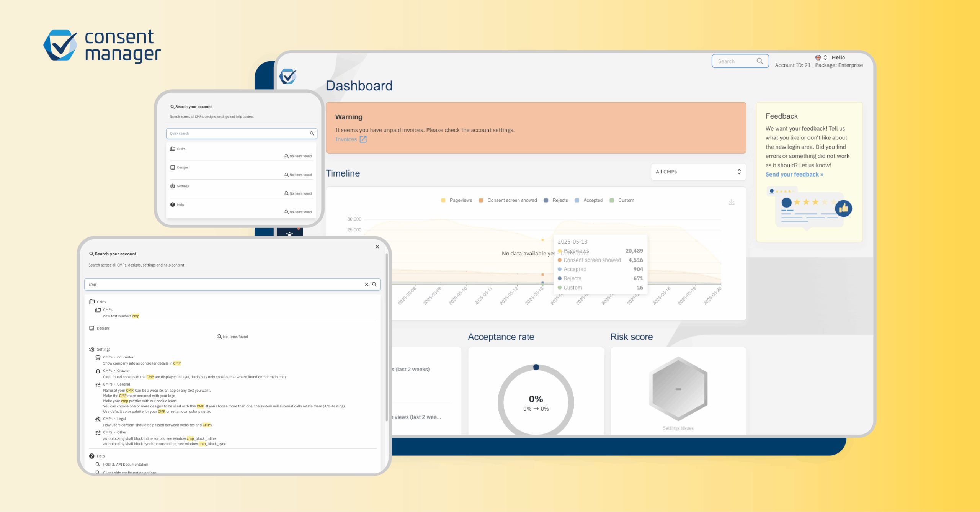Viewport: 980px width, 512px height.
Task: Click the scrollbar of the search results panel
Action: click(387, 337)
